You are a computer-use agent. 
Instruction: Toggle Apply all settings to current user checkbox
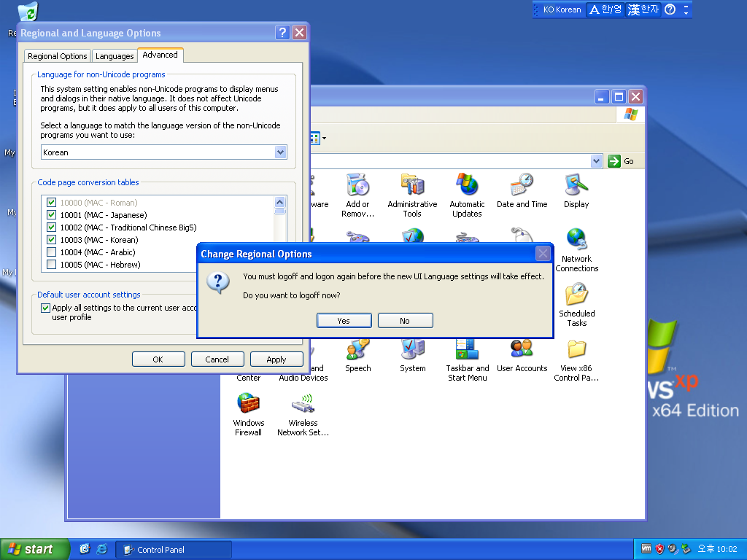tap(45, 308)
